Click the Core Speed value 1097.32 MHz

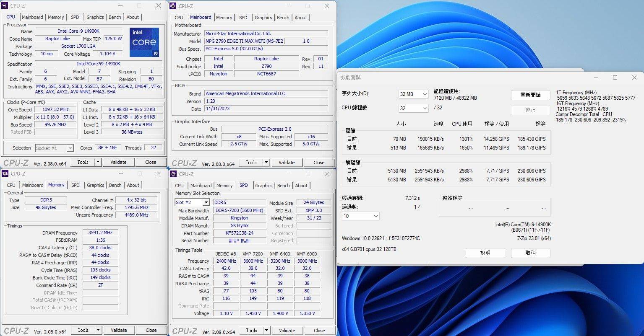[x=56, y=110]
